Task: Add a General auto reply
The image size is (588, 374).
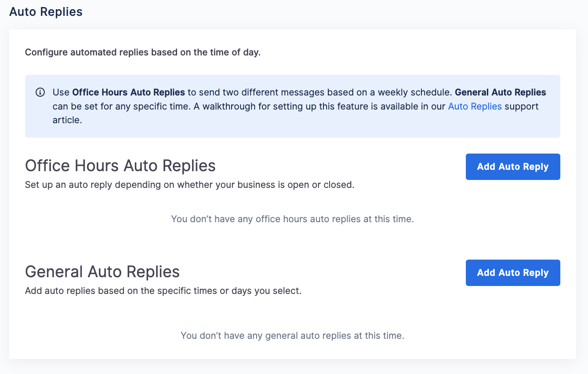Action: (x=513, y=273)
